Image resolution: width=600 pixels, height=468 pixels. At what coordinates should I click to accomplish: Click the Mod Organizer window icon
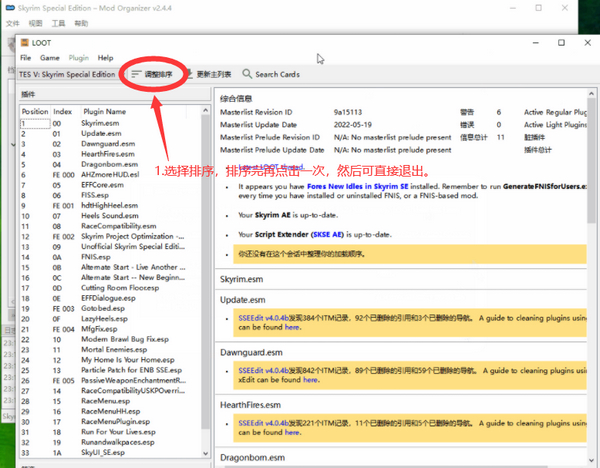click(x=7, y=6)
